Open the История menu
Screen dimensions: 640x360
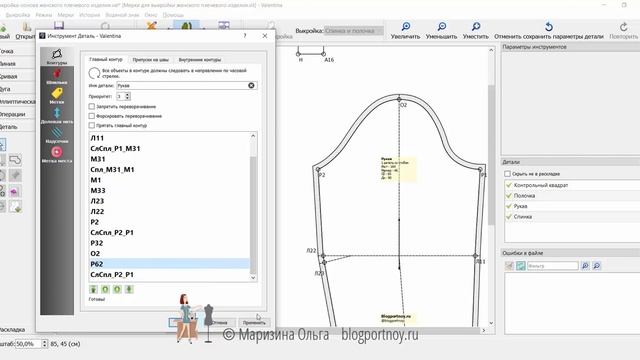coord(89,15)
